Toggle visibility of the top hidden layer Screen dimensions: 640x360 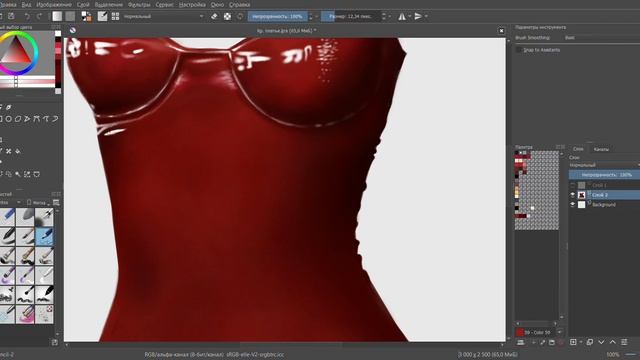point(573,185)
